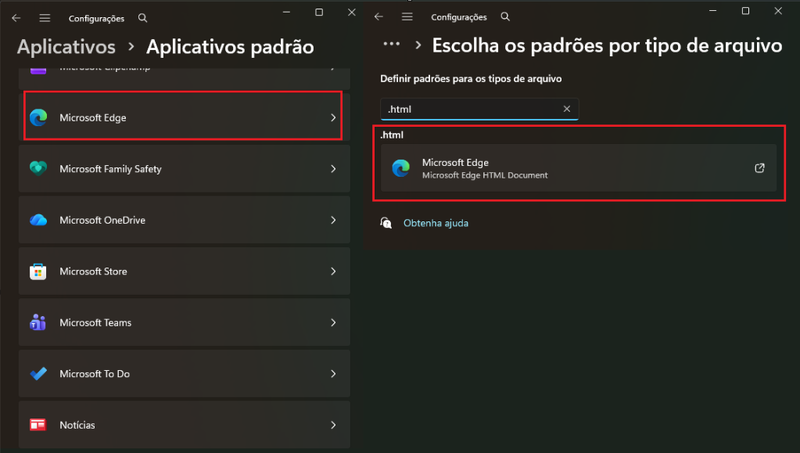Open hamburger menu in left Settings window
800x453 pixels.
(45, 18)
